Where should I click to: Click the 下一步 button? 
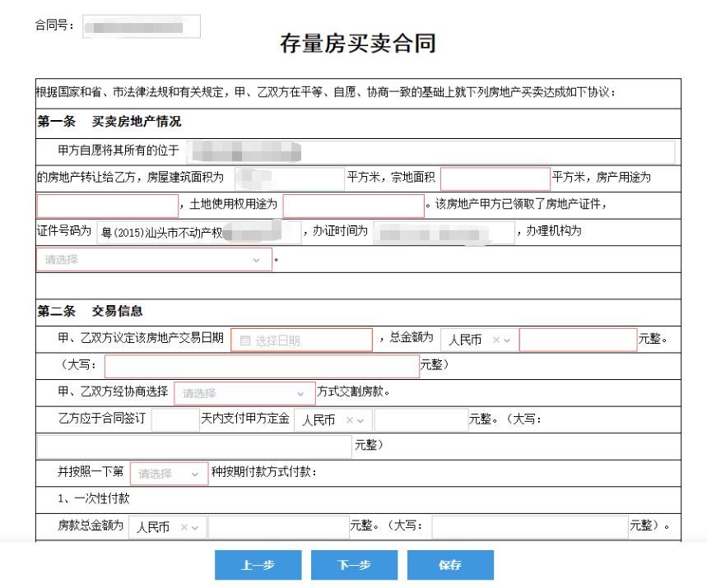coord(354,565)
